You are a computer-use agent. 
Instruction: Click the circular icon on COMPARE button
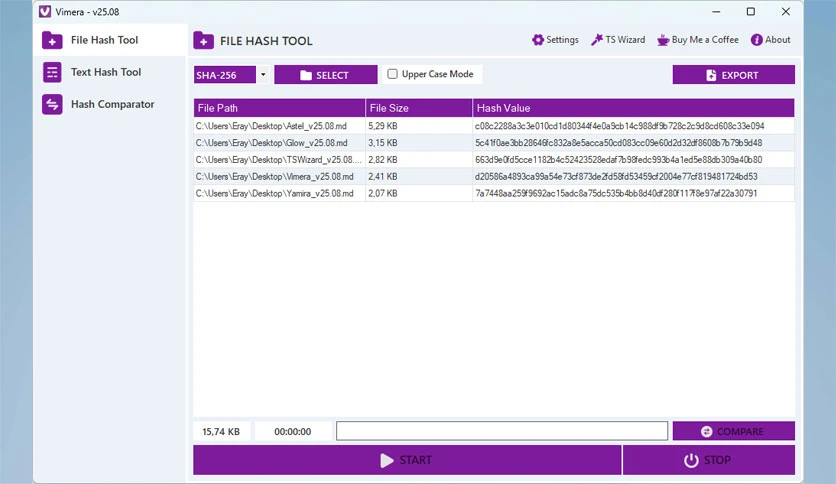click(x=706, y=431)
